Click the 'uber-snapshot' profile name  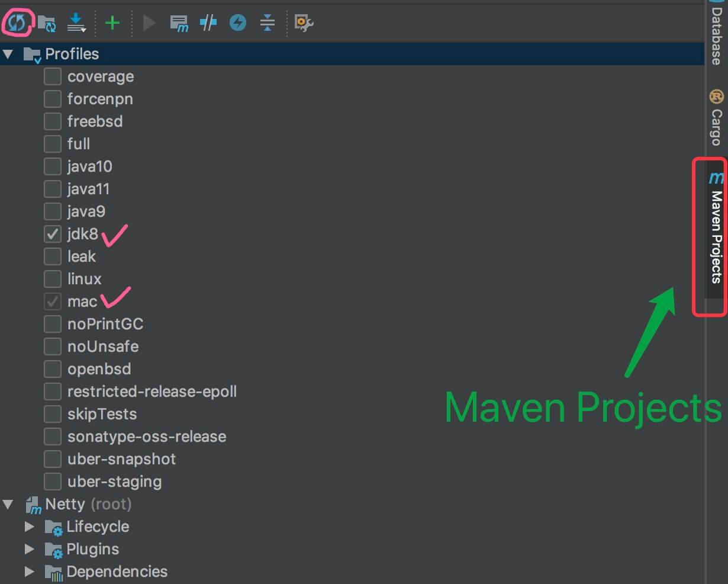121,459
